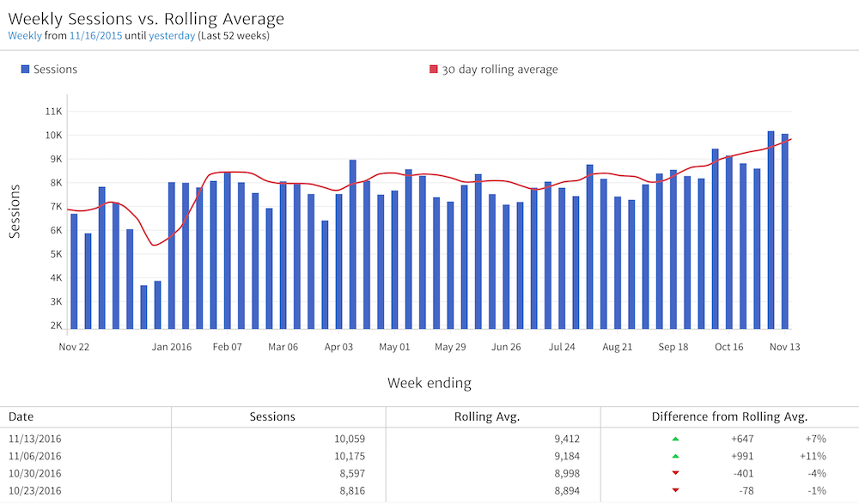
Task: Sort table by the Date column header
Action: pos(21,416)
